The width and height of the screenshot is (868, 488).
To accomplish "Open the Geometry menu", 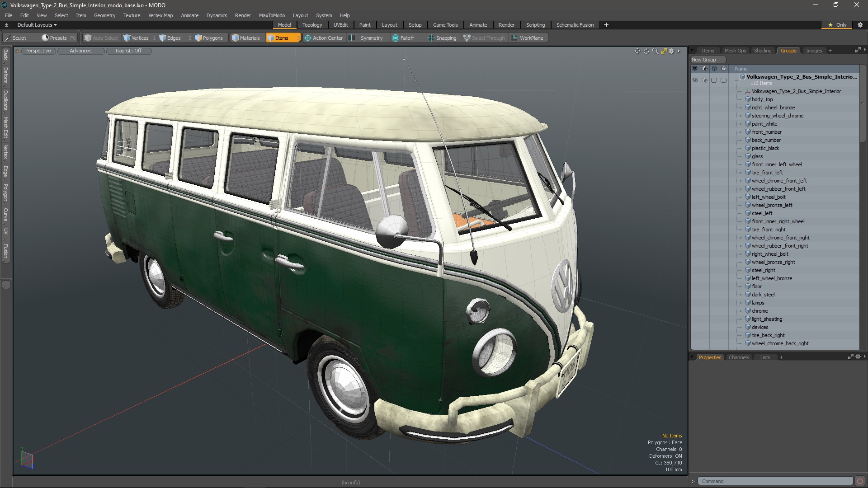I will point(104,15).
